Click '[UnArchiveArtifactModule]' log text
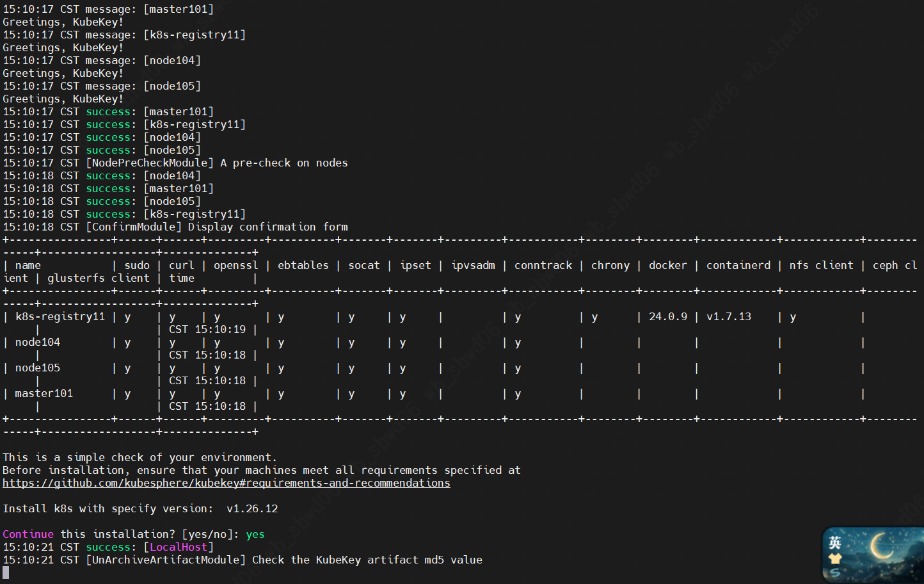This screenshot has height=584, width=924. [x=166, y=560]
